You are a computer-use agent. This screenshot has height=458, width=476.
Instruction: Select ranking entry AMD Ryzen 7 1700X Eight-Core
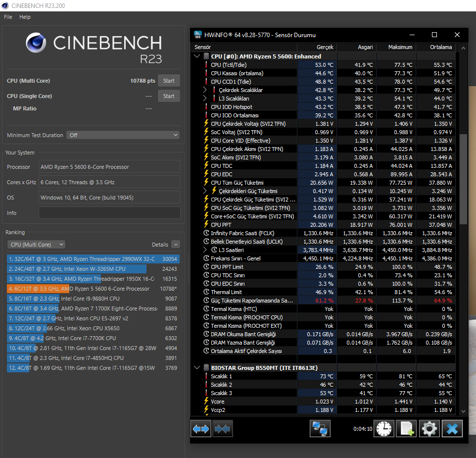coord(93,308)
